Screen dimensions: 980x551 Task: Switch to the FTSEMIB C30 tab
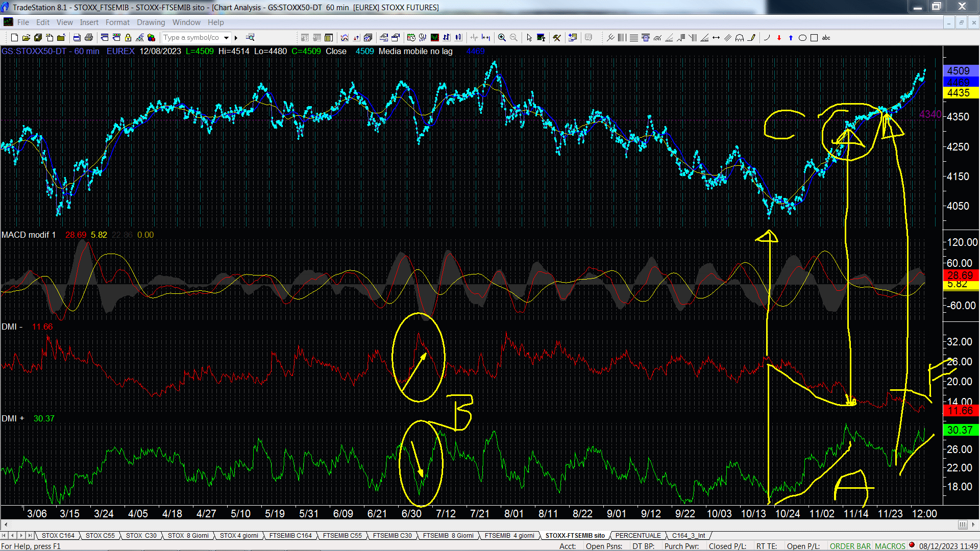pyautogui.click(x=392, y=536)
